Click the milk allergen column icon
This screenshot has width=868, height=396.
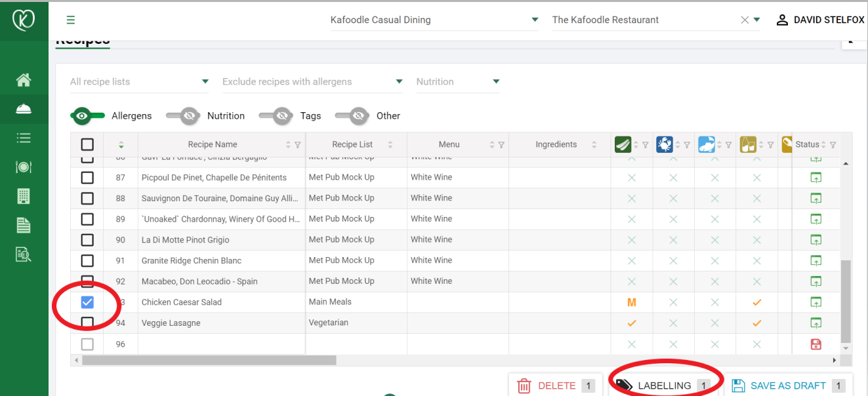[x=748, y=144]
